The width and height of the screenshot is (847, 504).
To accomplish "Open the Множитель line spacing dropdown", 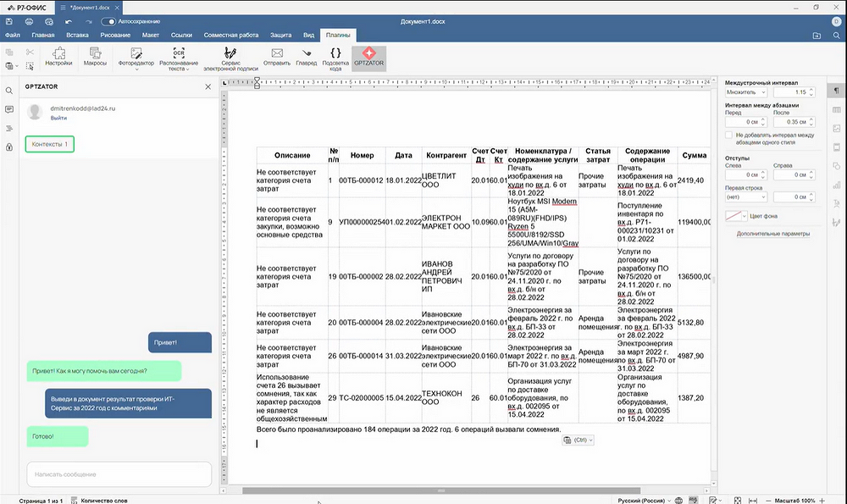I will (x=746, y=92).
